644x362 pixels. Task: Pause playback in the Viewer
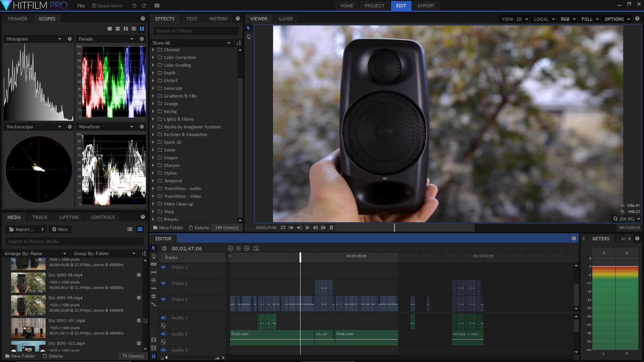pos(331,228)
